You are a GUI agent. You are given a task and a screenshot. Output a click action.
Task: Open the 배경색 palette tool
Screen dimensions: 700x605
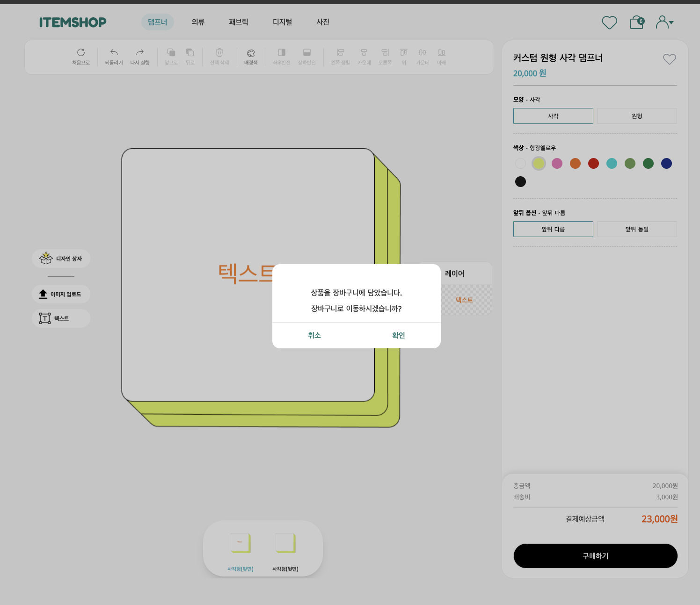click(251, 53)
